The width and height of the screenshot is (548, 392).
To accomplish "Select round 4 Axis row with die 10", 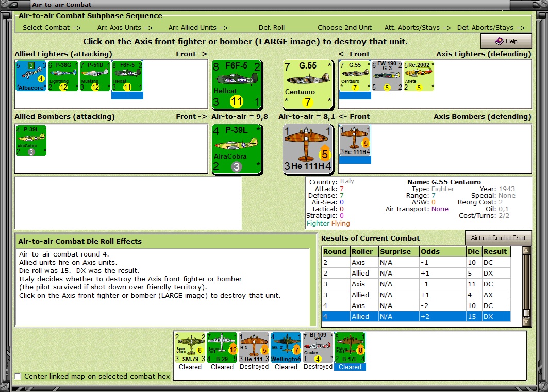I will coord(416,306).
